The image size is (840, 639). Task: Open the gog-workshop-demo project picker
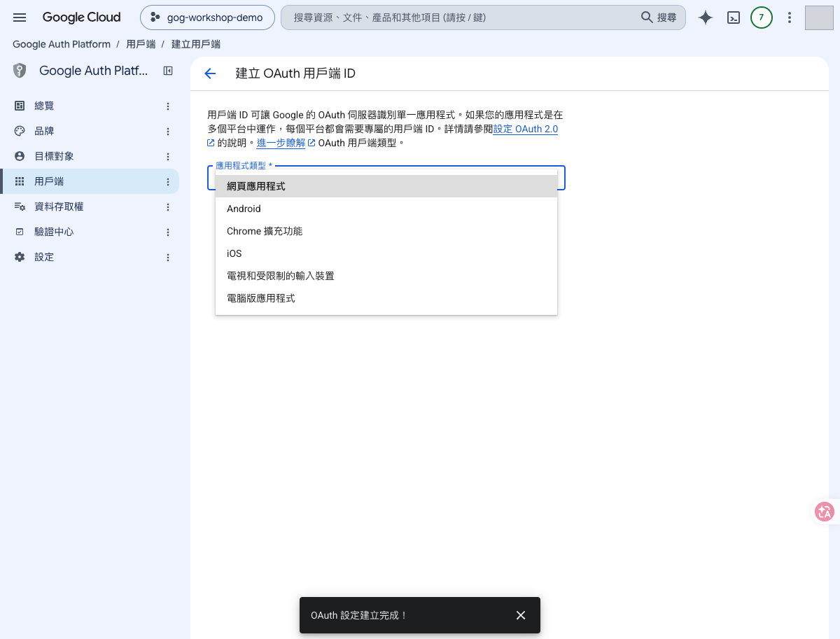(206, 17)
